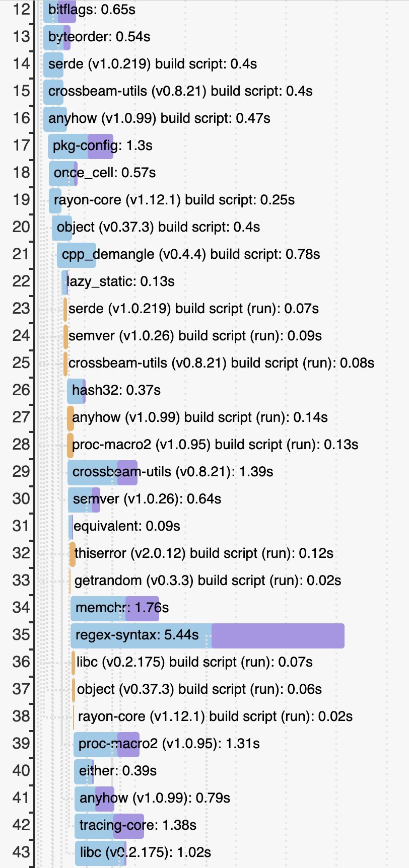
Task: Click row number 35 on the axis
Action: (x=21, y=635)
